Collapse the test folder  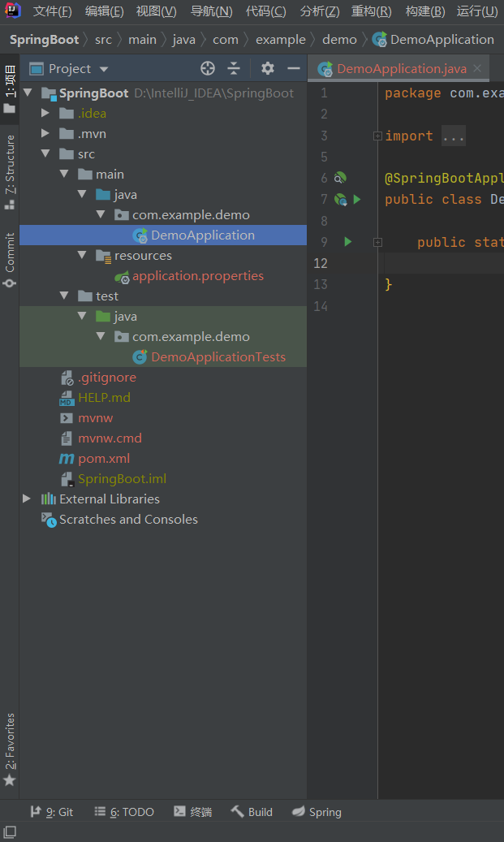pos(64,296)
